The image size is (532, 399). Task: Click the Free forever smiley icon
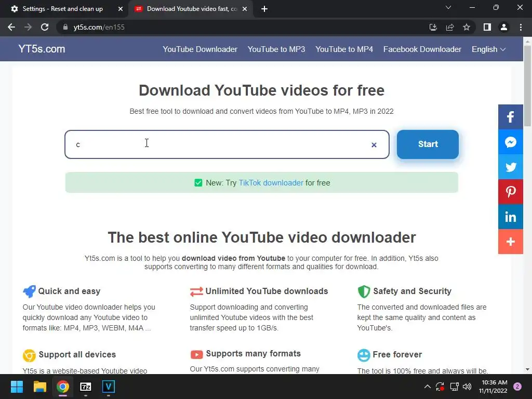pos(364,355)
